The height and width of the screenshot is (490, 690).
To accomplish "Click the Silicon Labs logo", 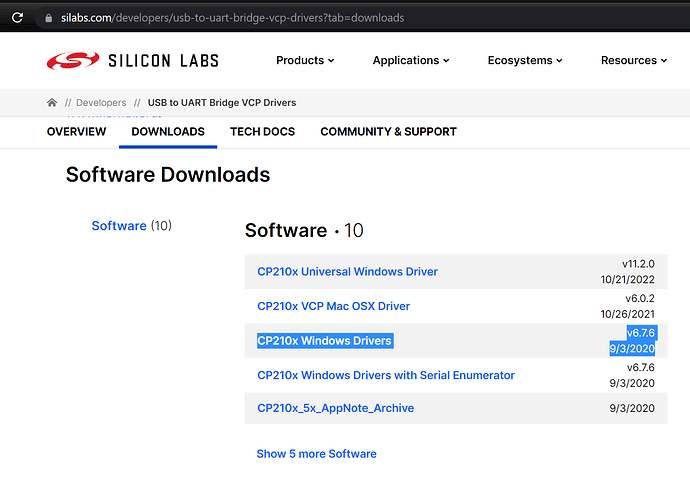I will point(132,61).
